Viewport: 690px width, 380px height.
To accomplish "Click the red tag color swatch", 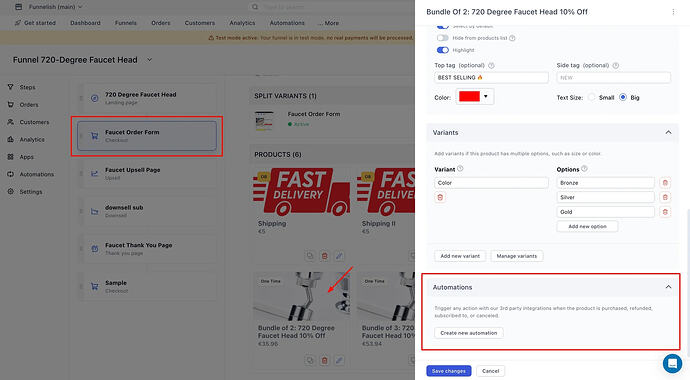I will [469, 96].
